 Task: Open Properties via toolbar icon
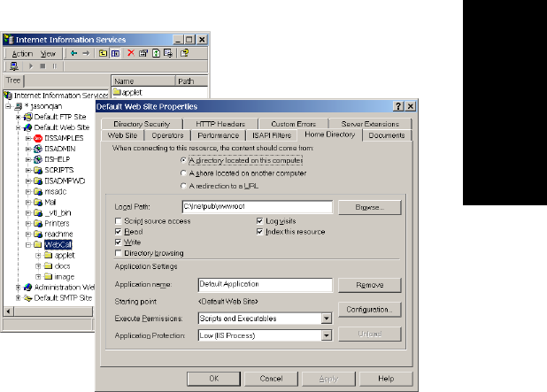(x=143, y=53)
